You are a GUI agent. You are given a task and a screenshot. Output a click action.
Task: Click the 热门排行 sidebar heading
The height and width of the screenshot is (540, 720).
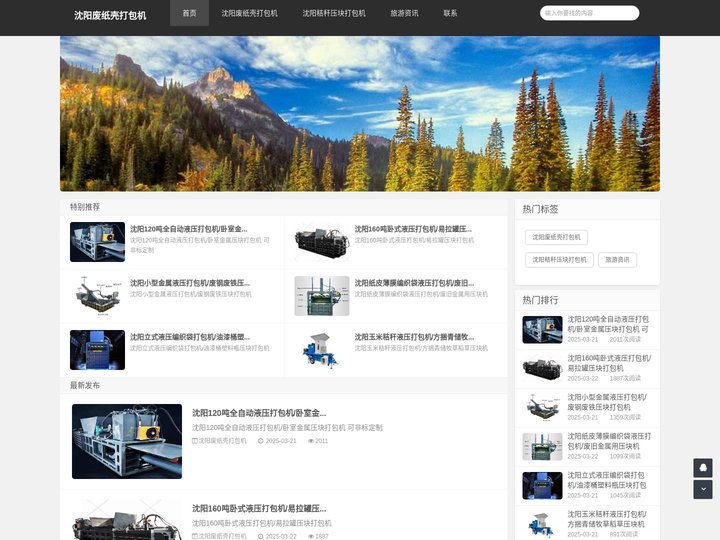(540, 300)
